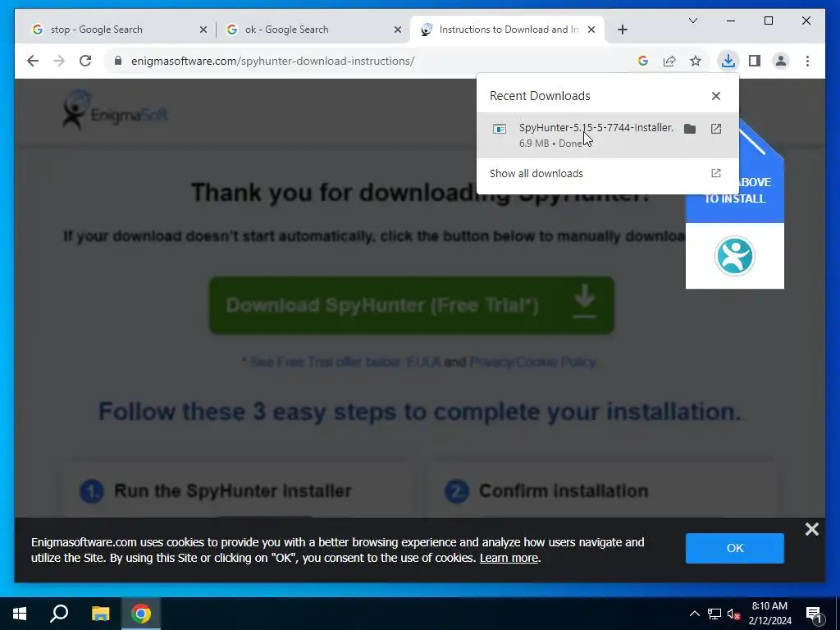Open Chrome's three-dot menu
This screenshot has height=630, width=840.
point(807,61)
